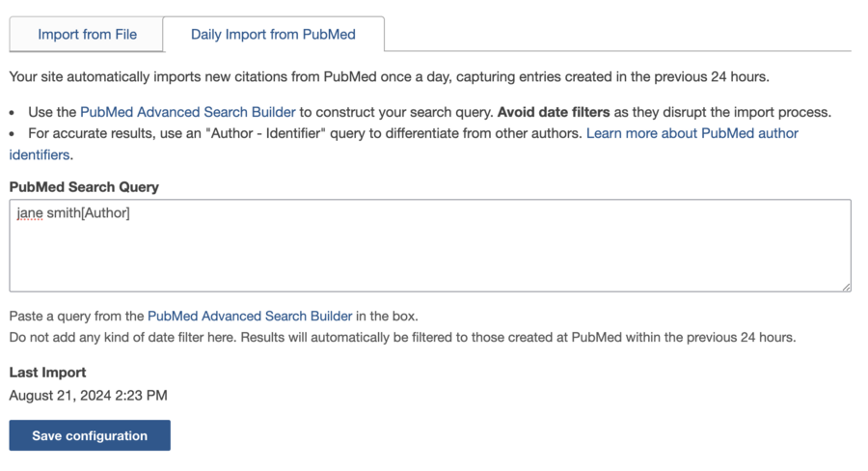Click the intro sentence about automatic daily imports
Image resolution: width=868 pixels, height=471 pixels.
point(389,76)
